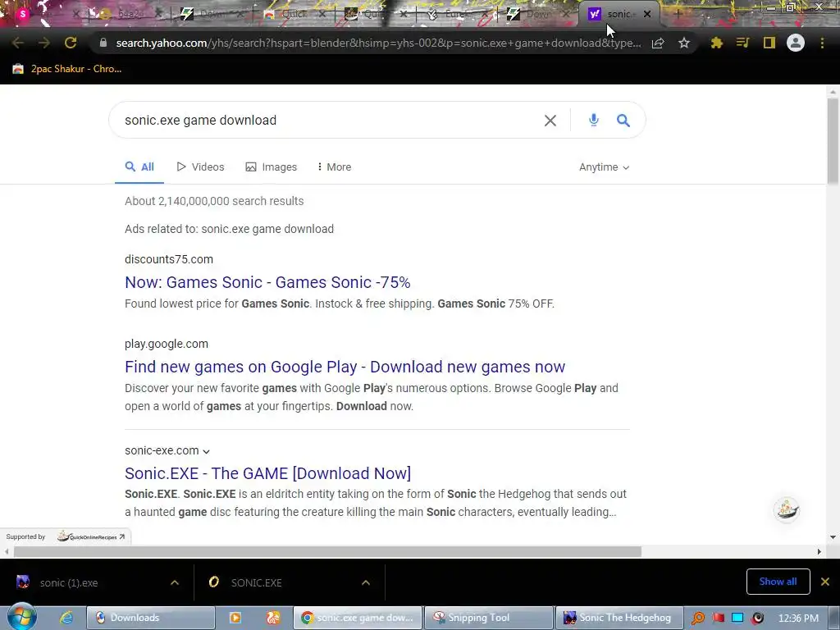The image size is (840, 630).
Task: Go back to the previous page
Action: (18, 43)
